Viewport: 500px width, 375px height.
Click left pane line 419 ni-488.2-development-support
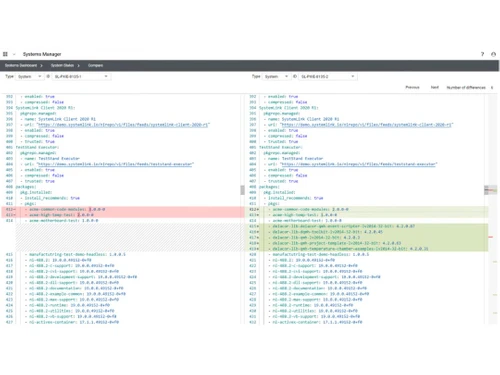81,277
